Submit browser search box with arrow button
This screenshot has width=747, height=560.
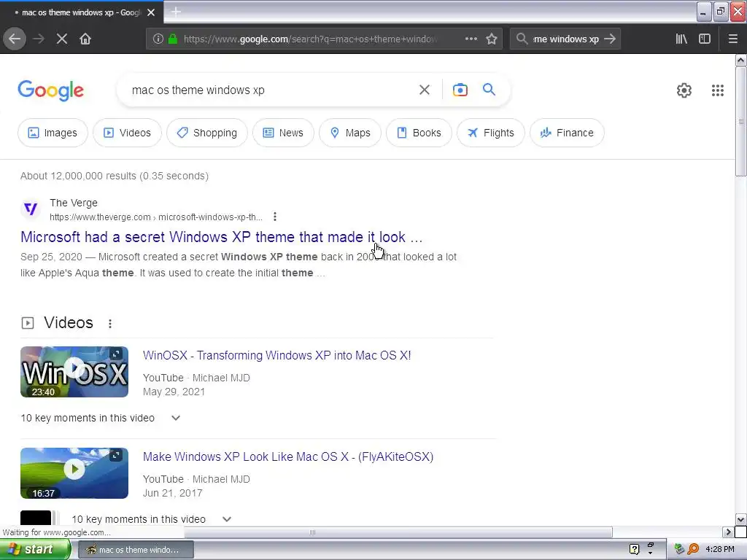(x=610, y=39)
